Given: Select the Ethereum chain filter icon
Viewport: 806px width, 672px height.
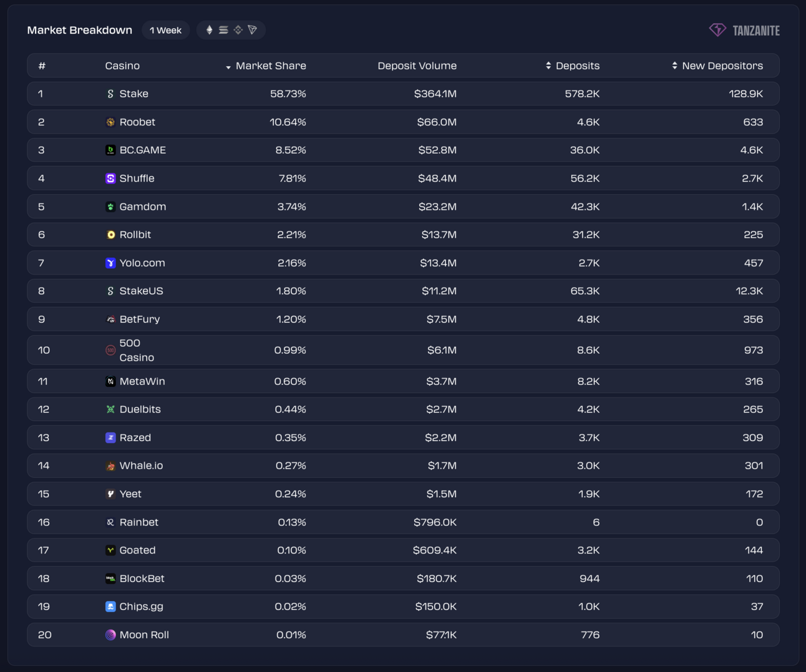Looking at the screenshot, I should pyautogui.click(x=210, y=30).
